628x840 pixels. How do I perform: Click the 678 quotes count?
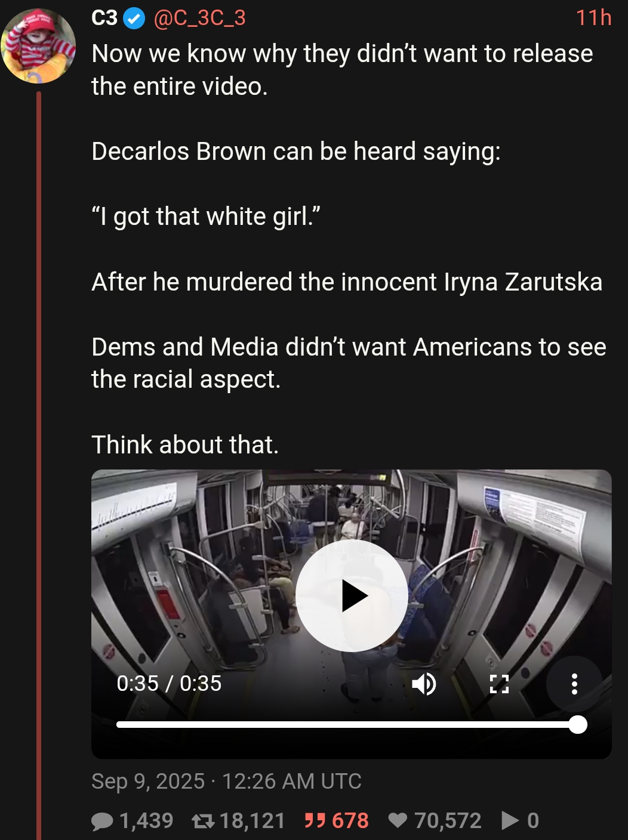tap(350, 821)
